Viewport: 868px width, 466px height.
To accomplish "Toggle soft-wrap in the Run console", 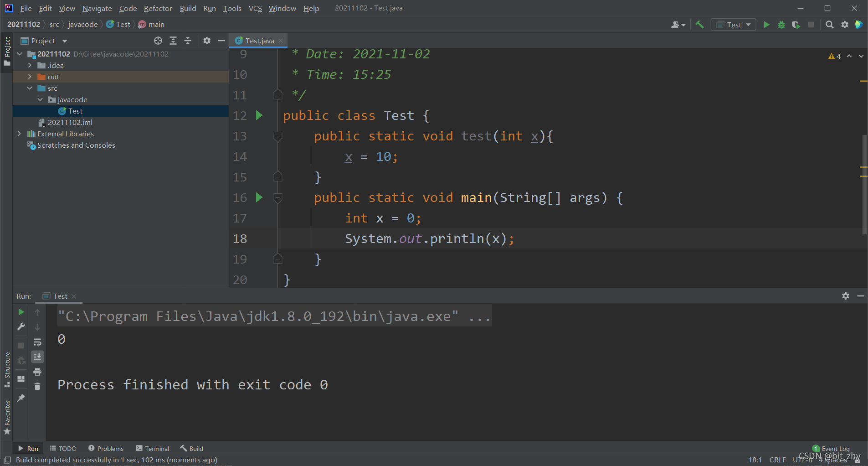I will pos(37,342).
